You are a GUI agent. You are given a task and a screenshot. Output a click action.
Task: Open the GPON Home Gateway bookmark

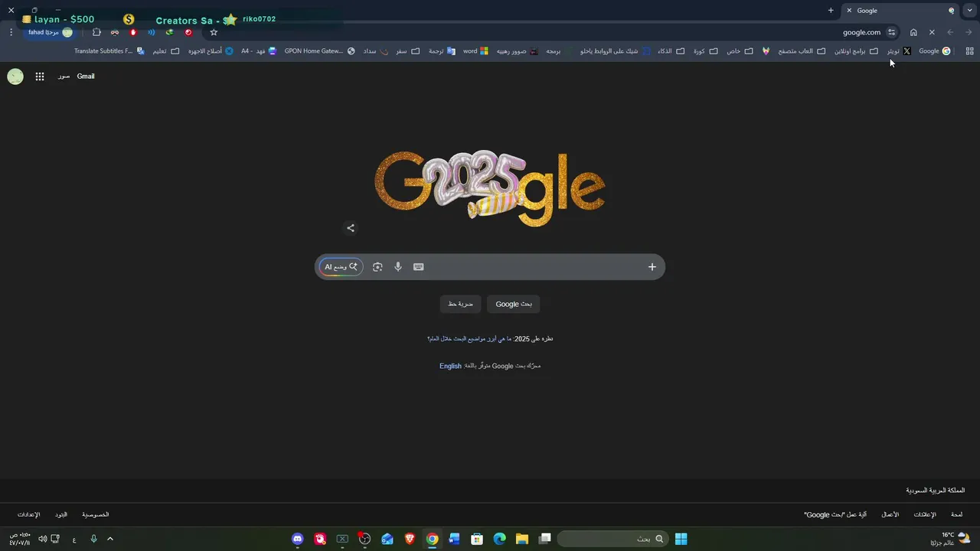pyautogui.click(x=320, y=51)
